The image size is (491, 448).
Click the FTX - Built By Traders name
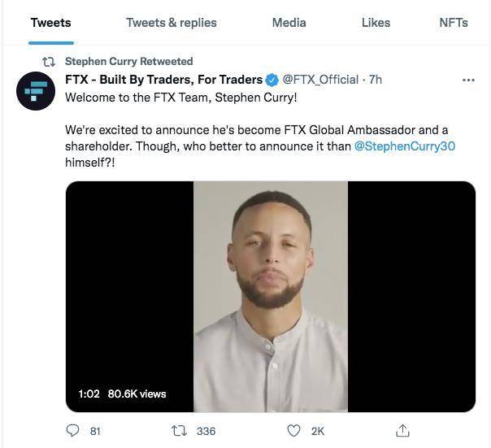pos(163,80)
